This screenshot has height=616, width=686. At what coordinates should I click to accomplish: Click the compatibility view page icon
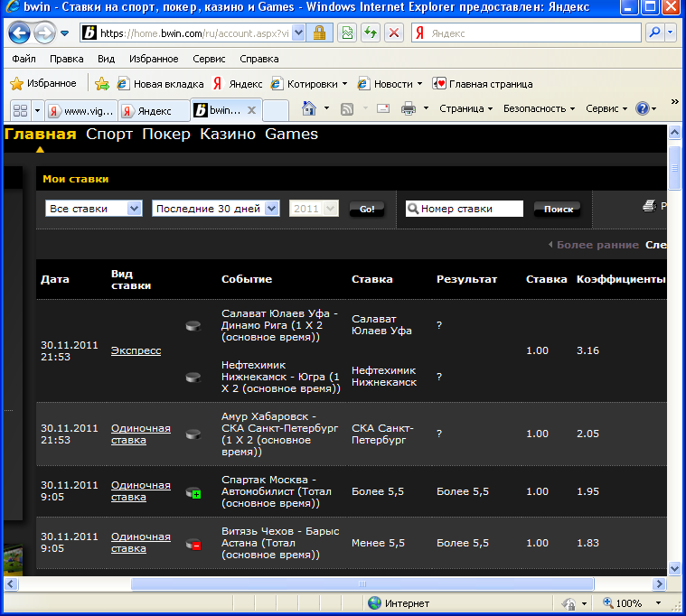click(x=347, y=33)
